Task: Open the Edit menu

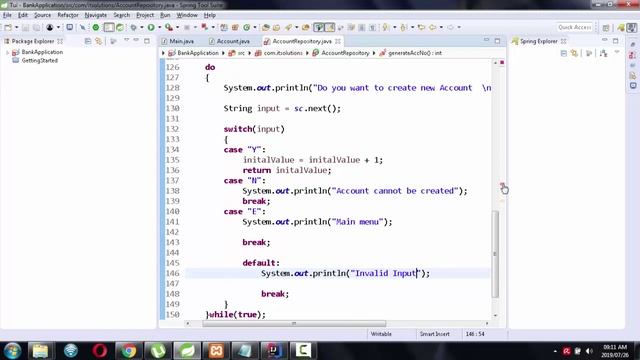Action: [x=23, y=15]
